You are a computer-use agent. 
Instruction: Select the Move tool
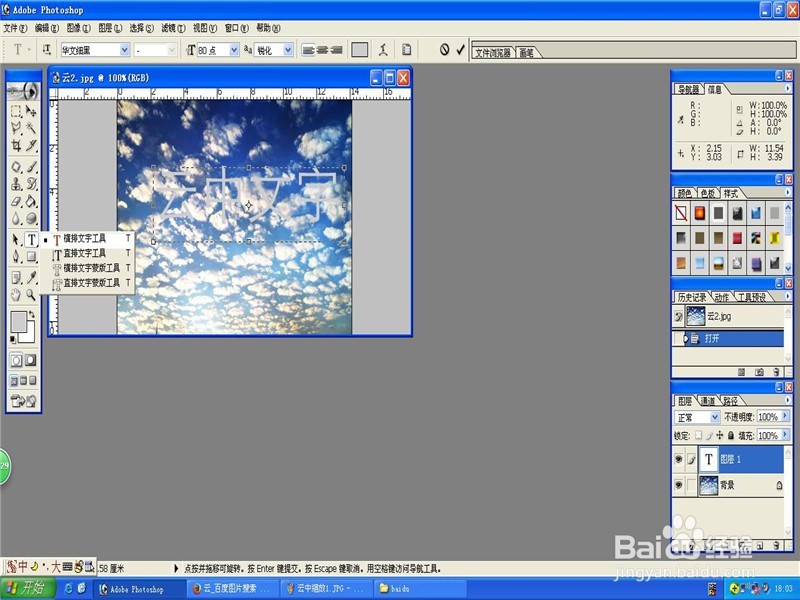click(31, 111)
